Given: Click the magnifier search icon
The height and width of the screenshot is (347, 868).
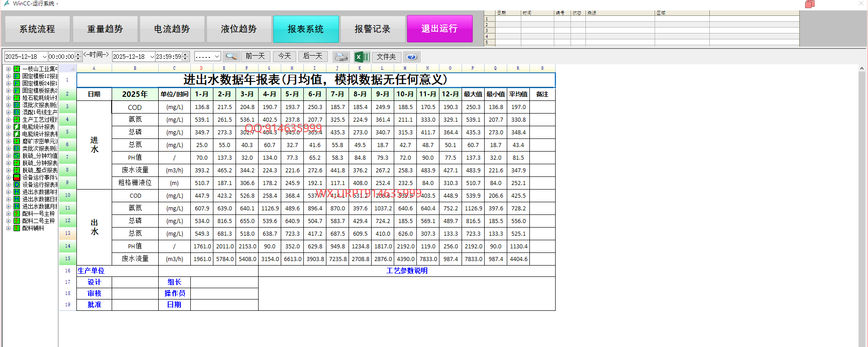Looking at the screenshot, I should coord(231,57).
